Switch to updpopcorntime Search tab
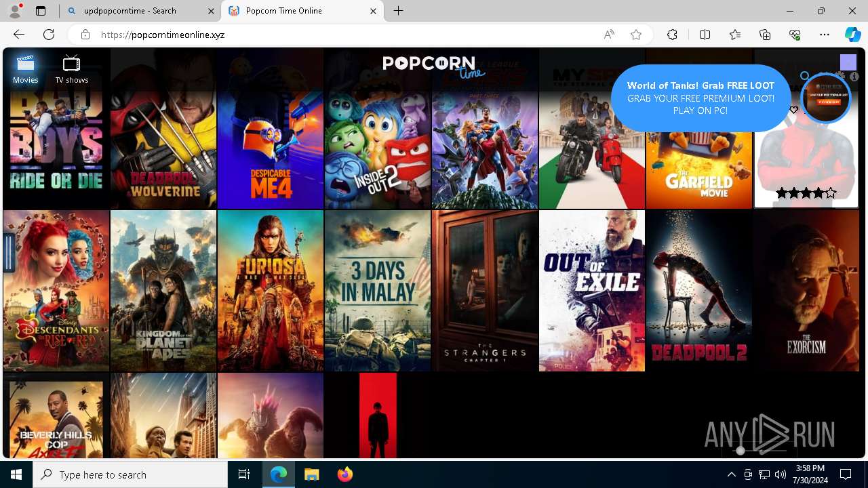 [x=138, y=11]
